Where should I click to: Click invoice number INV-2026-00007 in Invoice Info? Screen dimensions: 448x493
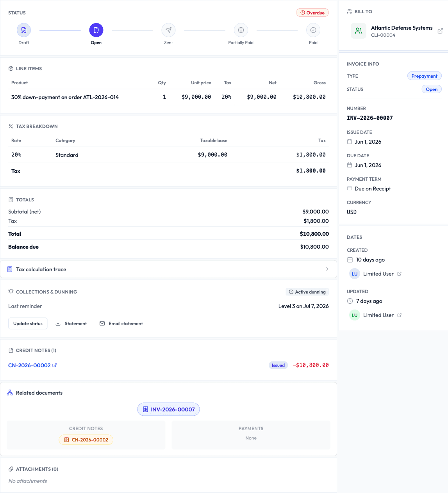coord(370,118)
